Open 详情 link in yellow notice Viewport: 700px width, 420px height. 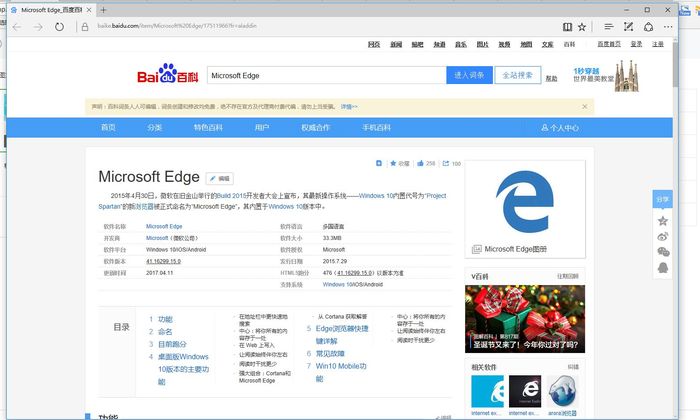click(349, 107)
